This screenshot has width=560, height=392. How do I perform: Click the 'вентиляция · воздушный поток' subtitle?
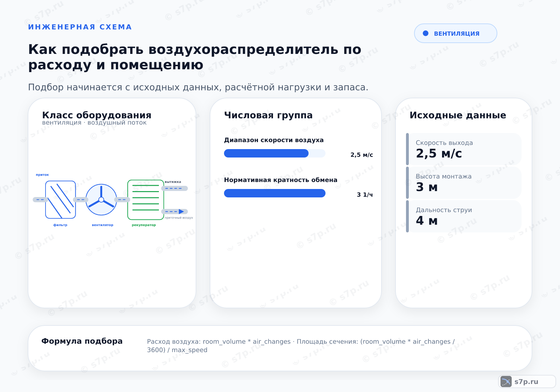pos(94,122)
